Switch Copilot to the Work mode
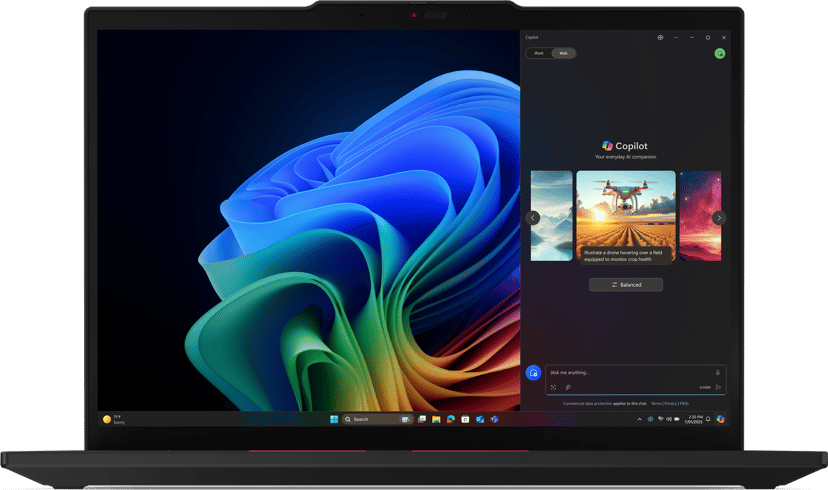828x490 pixels. tap(539, 53)
